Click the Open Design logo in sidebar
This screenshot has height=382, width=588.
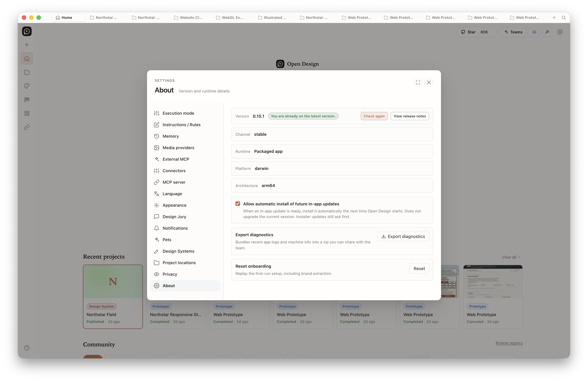tap(27, 31)
